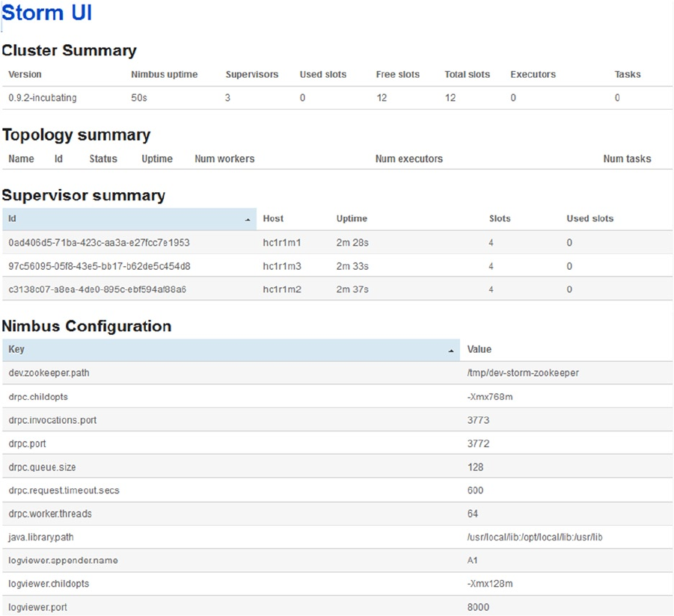Sort supervisors by Slots column header
674x616 pixels.
coord(500,219)
